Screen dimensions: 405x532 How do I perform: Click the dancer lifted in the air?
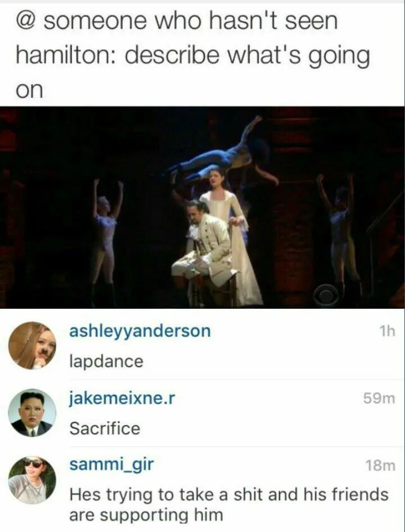click(224, 152)
